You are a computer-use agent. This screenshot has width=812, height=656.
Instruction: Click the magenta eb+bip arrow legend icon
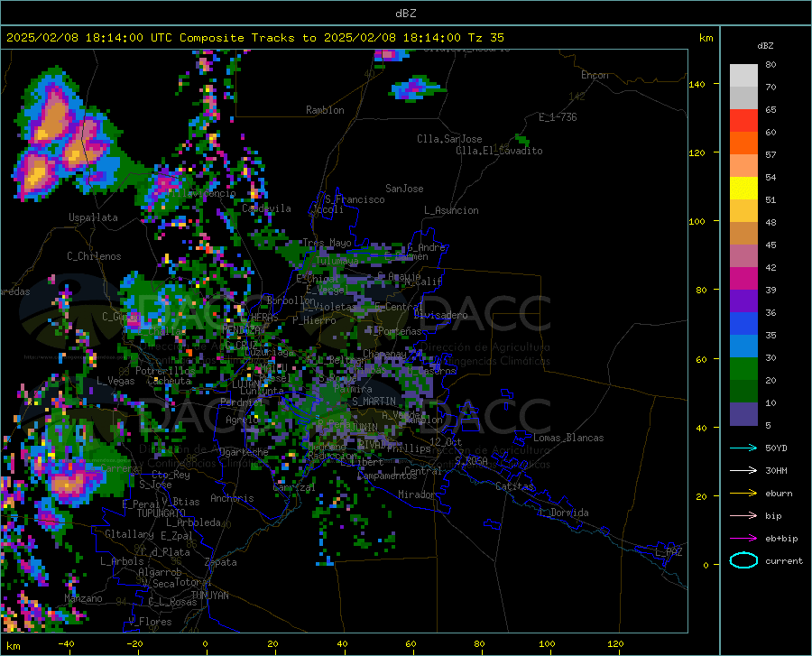coord(743,539)
